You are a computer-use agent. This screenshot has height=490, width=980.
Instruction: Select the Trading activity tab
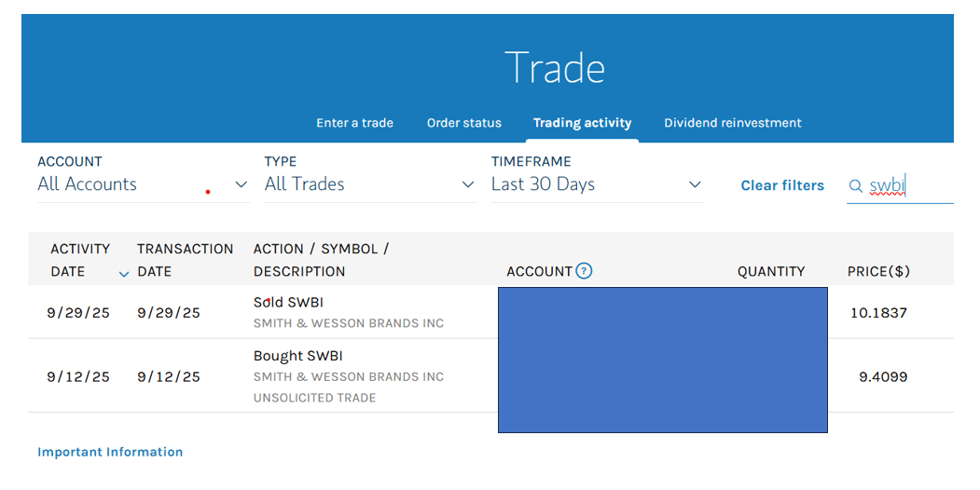pyautogui.click(x=582, y=123)
